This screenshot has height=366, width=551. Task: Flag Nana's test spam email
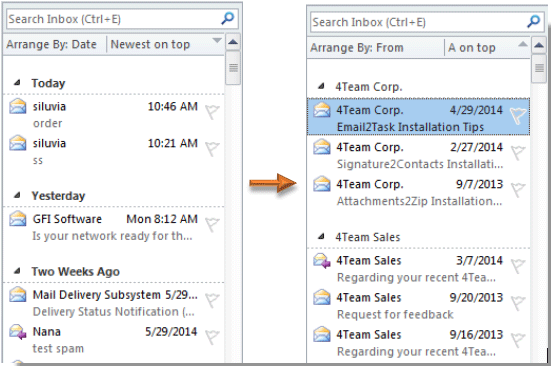click(212, 337)
